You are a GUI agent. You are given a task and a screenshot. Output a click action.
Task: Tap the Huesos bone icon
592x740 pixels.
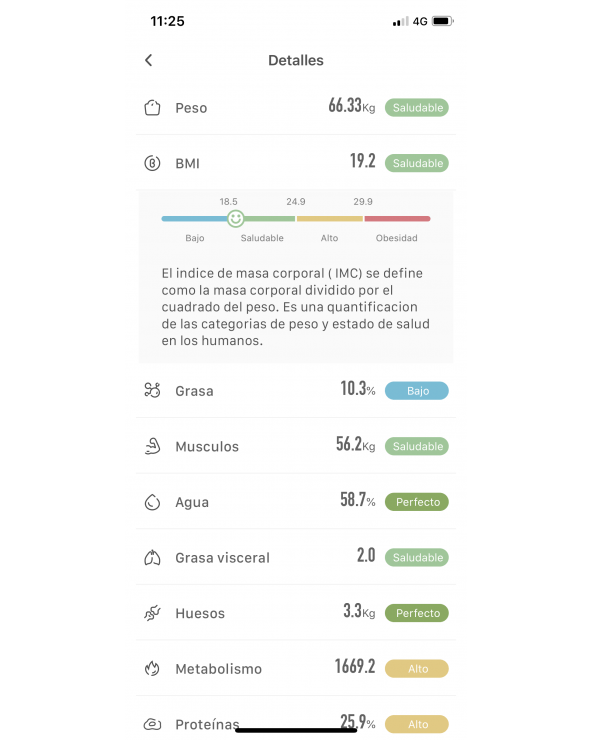(x=152, y=613)
